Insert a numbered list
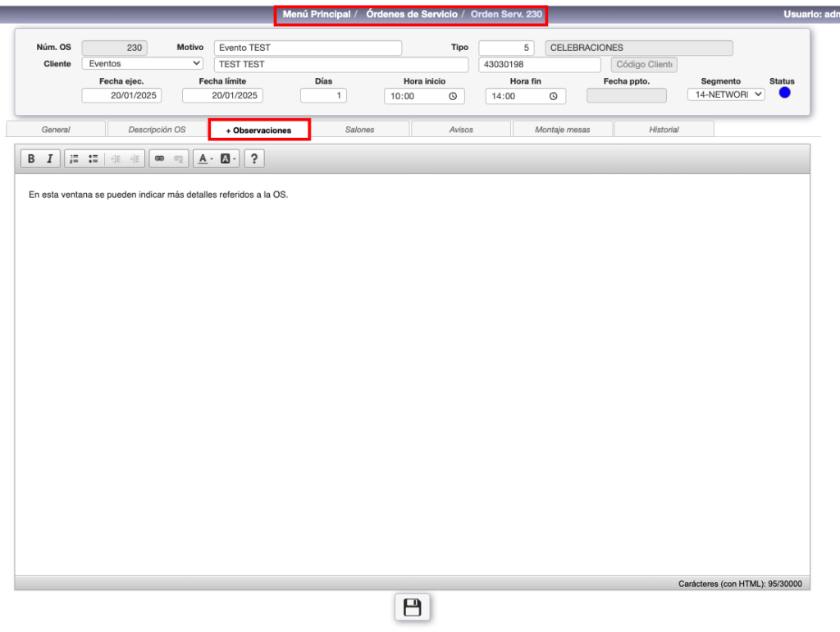The height and width of the screenshot is (632, 840). pos(74,159)
